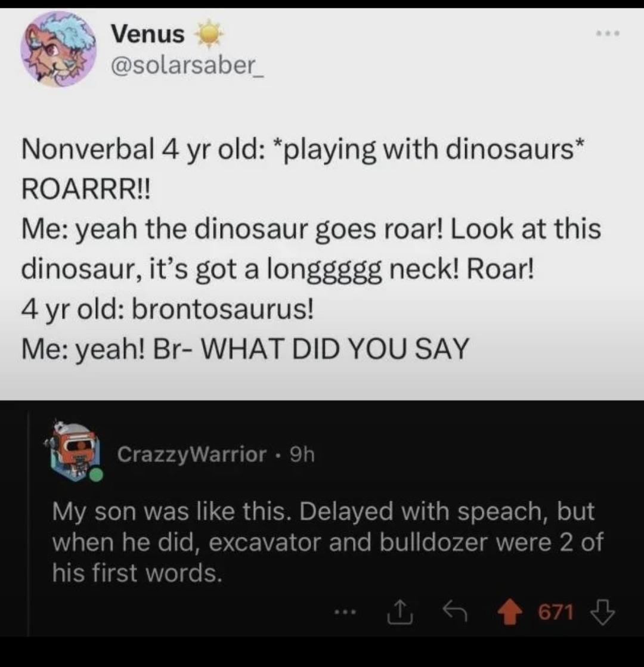Expand more actions for the Reddit comment
Image resolution: width=644 pixels, height=667 pixels.
coord(345,612)
